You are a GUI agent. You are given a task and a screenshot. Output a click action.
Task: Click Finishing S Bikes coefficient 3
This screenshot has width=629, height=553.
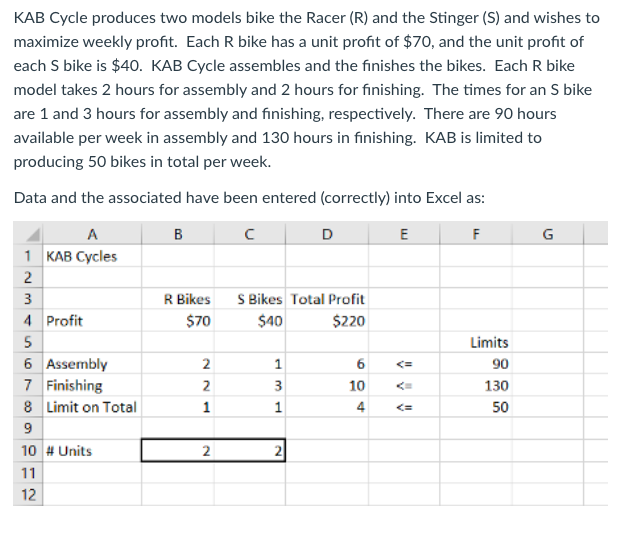coord(250,385)
